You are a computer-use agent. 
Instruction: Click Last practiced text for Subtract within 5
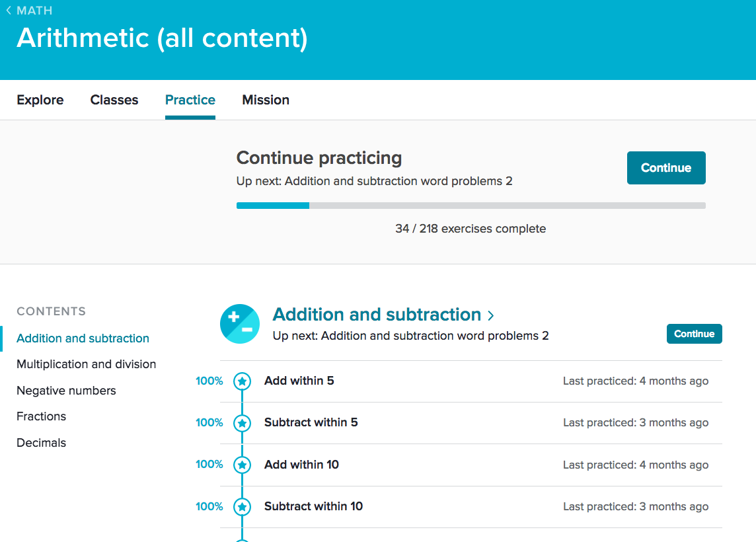636,422
